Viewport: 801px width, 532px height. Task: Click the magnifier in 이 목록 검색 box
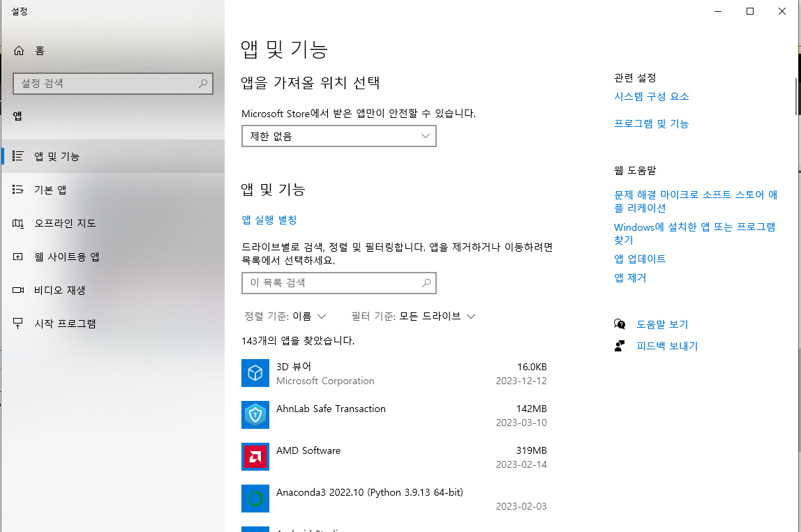426,283
